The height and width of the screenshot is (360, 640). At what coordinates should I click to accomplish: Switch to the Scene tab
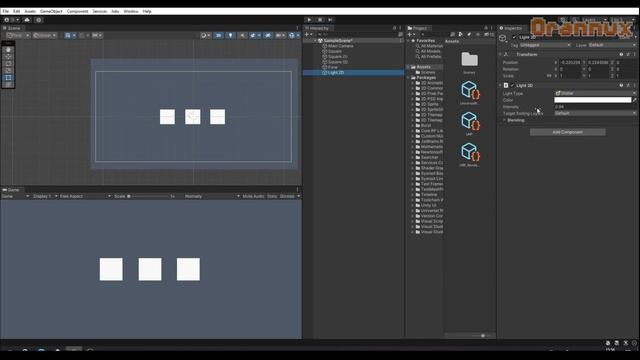pos(12,28)
